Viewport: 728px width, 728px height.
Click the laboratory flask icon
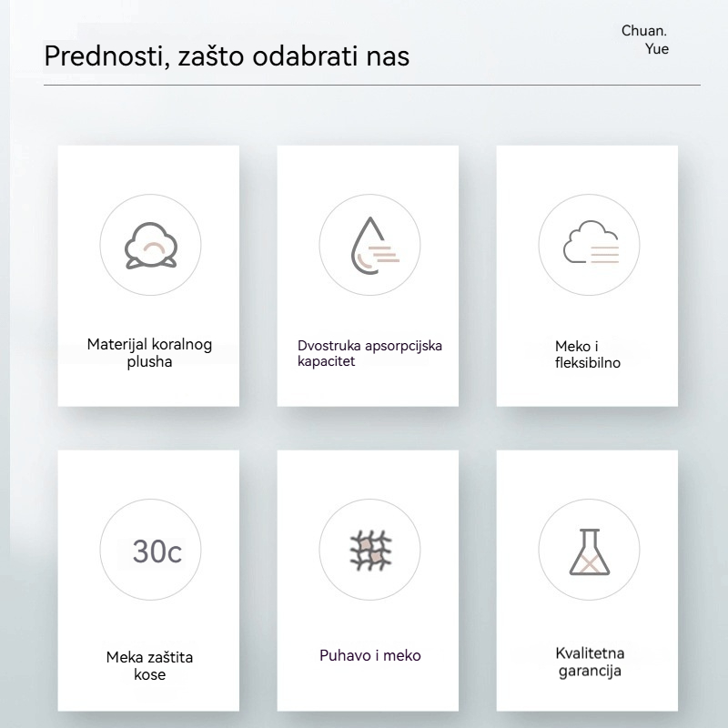[589, 551]
